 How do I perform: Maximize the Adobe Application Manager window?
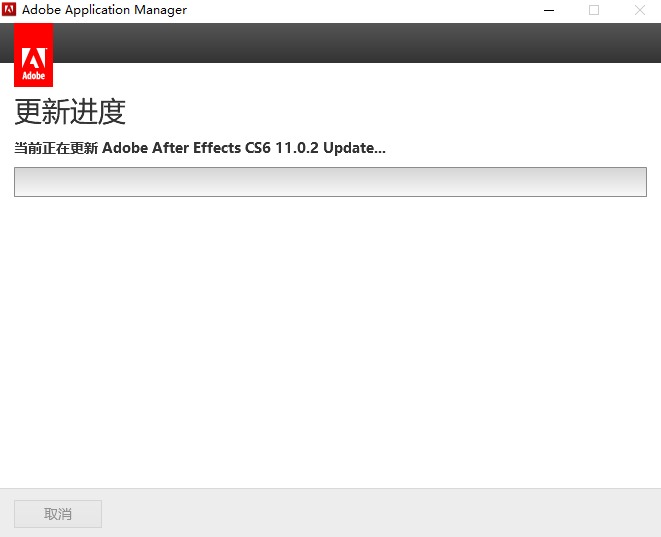pyautogui.click(x=594, y=10)
